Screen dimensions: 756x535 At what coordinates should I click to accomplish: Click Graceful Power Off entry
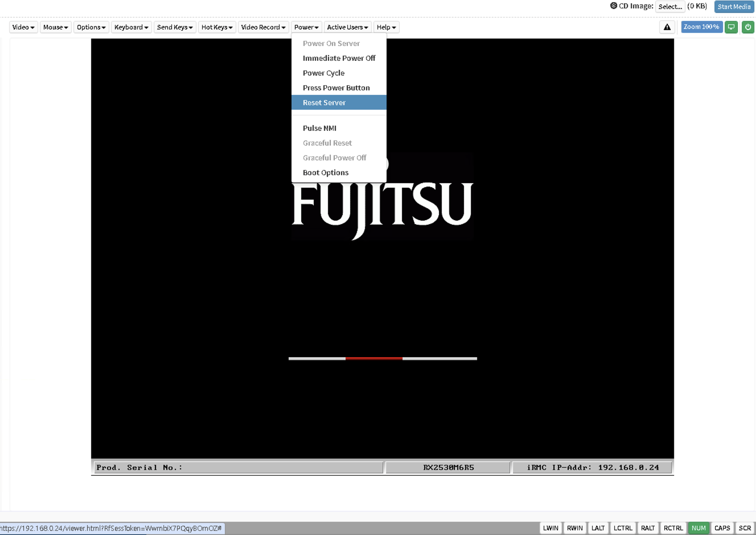coord(339,158)
